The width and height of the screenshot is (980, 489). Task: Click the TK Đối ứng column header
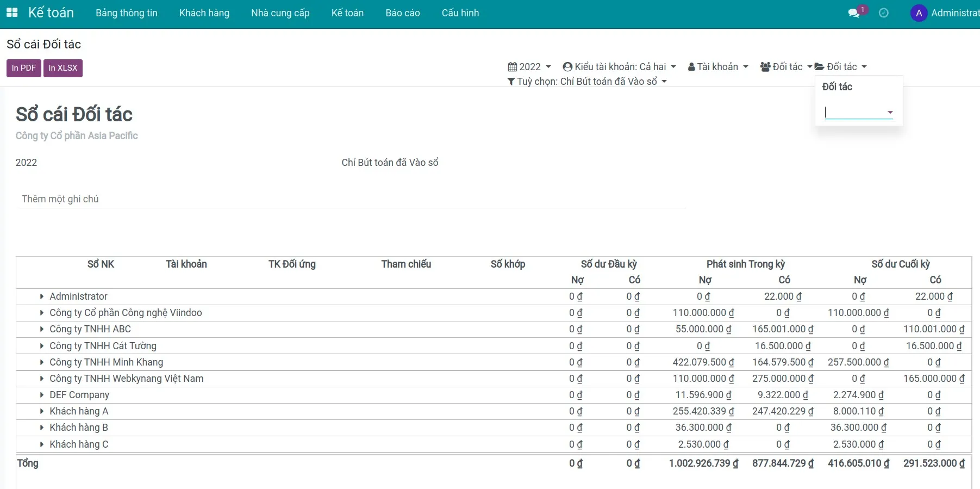pos(292,264)
